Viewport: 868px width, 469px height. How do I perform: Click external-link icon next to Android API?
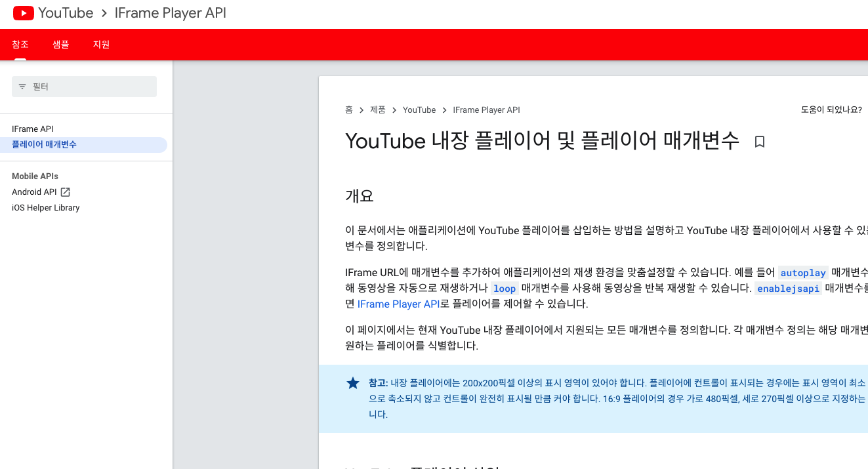[x=65, y=192]
